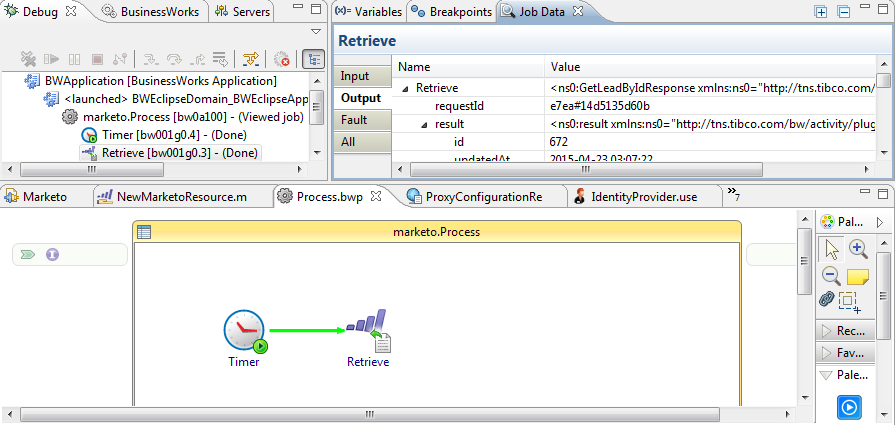The width and height of the screenshot is (895, 425).
Task: Click the id value 672
Action: [559, 141]
